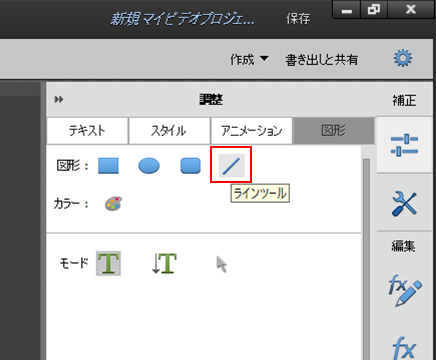Screen dimensions: 436x360
Task: Click the 保存 button
Action: [298, 19]
